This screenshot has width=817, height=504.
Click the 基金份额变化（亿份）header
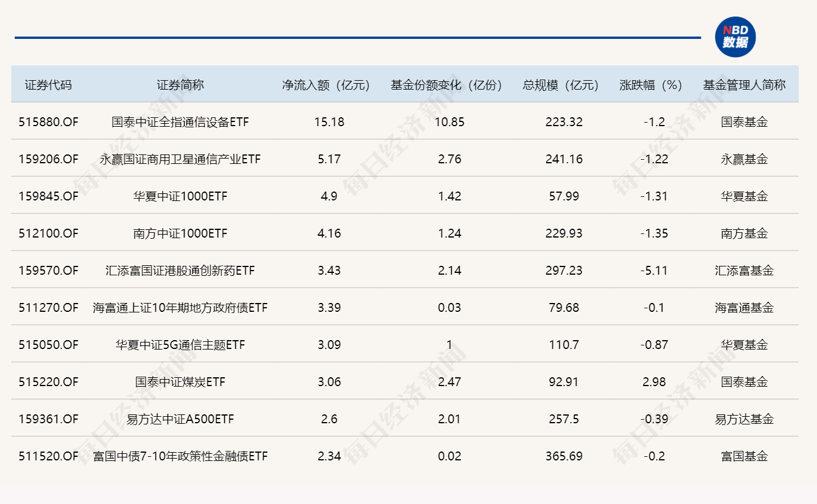446,84
